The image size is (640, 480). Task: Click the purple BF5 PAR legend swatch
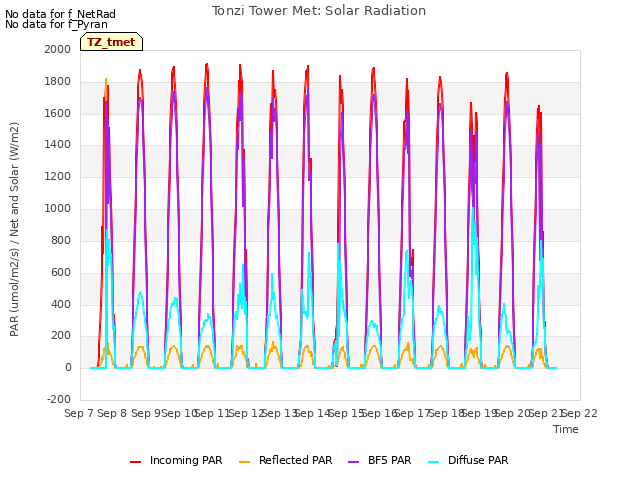tap(353, 462)
